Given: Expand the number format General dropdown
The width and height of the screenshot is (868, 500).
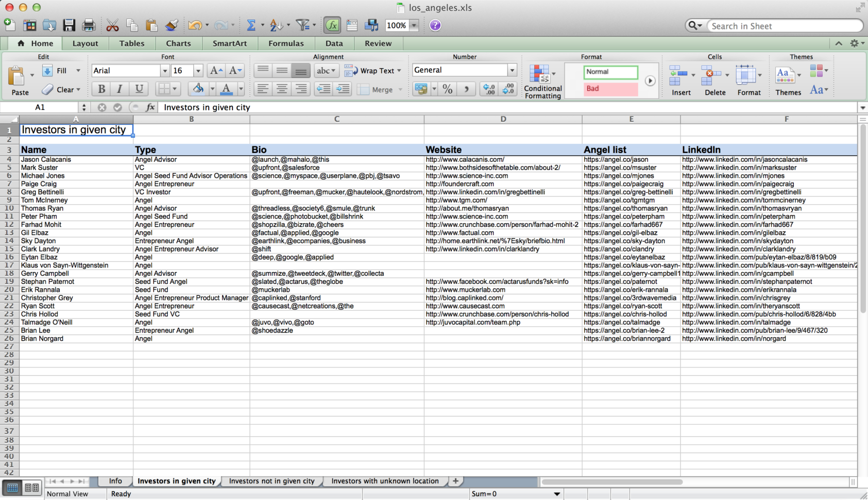Looking at the screenshot, I should [x=512, y=70].
